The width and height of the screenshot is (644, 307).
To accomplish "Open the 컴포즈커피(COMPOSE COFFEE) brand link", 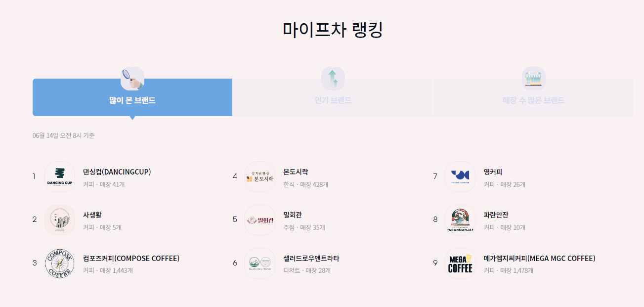I will tap(130, 258).
